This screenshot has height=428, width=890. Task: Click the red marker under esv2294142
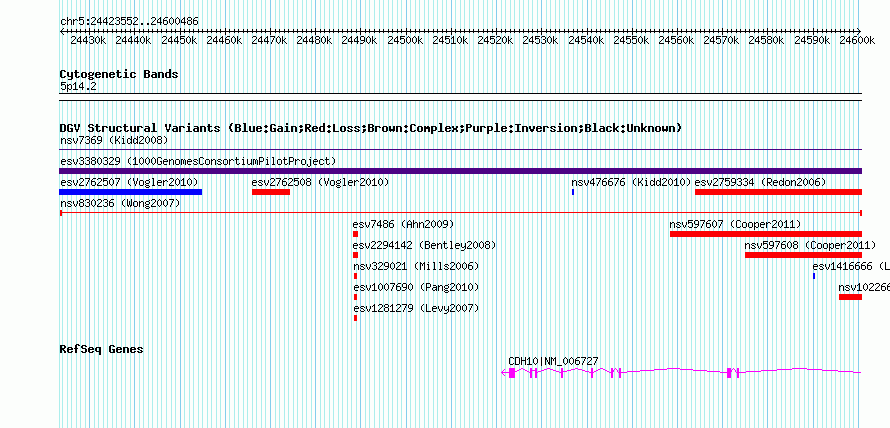click(x=355, y=255)
